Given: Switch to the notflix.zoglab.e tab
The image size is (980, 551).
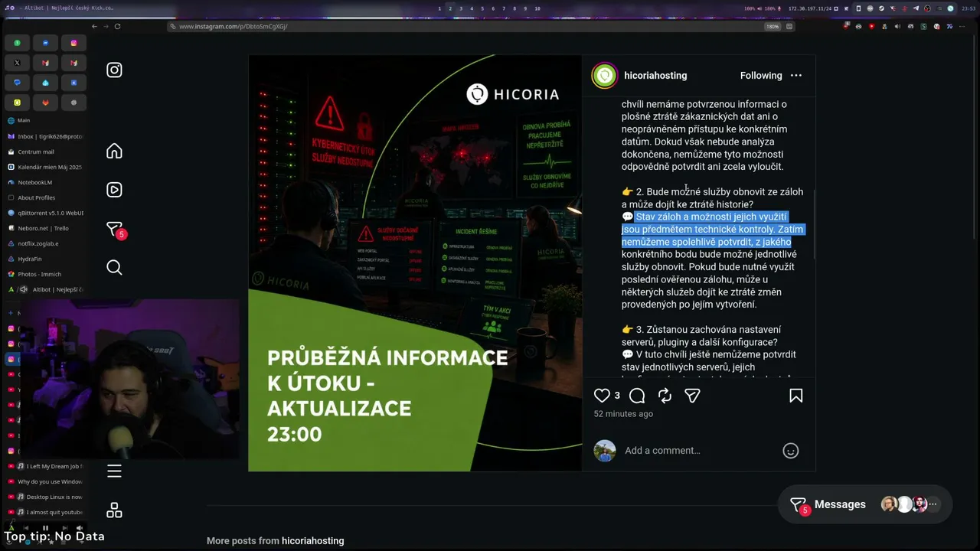Looking at the screenshot, I should 45,243.
